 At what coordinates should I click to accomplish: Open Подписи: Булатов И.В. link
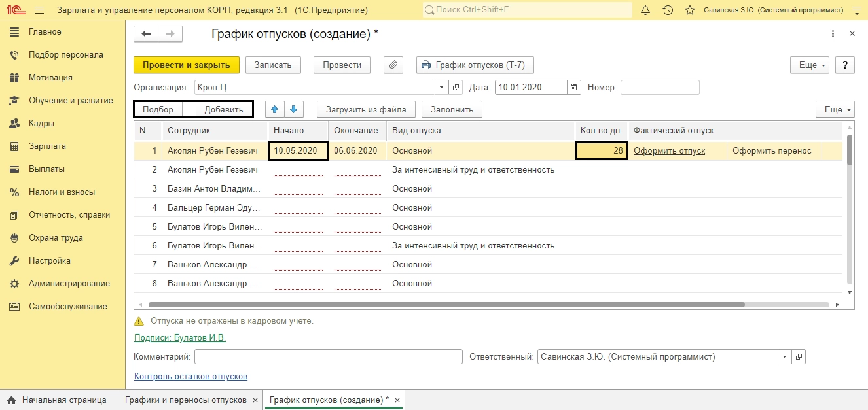coord(180,337)
